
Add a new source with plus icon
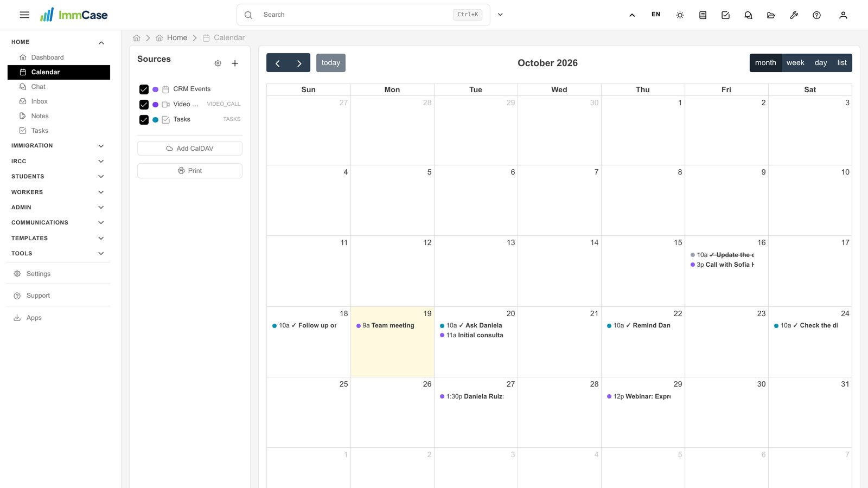click(235, 63)
